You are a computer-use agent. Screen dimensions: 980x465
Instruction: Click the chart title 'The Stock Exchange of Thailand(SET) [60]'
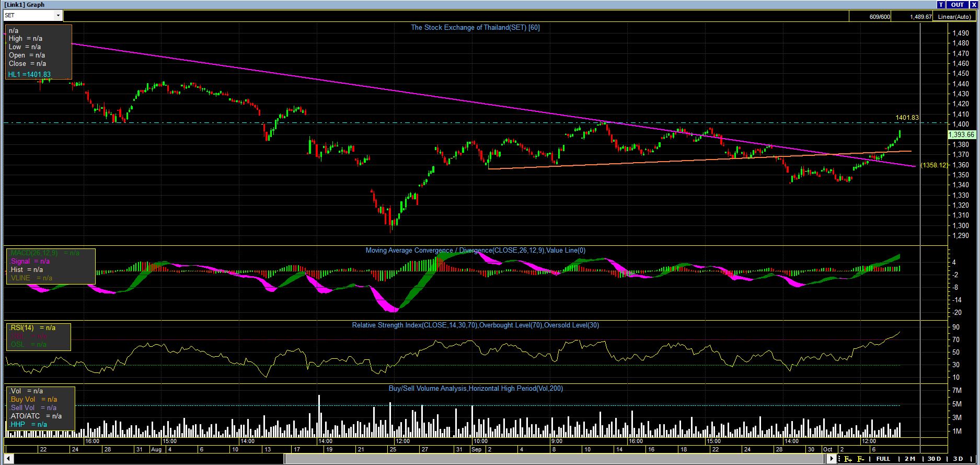(475, 28)
